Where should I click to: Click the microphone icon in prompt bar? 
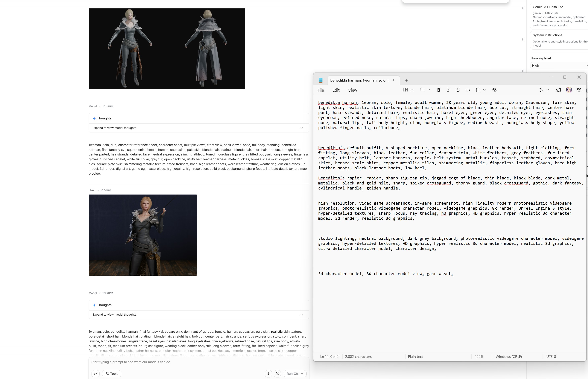(x=268, y=374)
